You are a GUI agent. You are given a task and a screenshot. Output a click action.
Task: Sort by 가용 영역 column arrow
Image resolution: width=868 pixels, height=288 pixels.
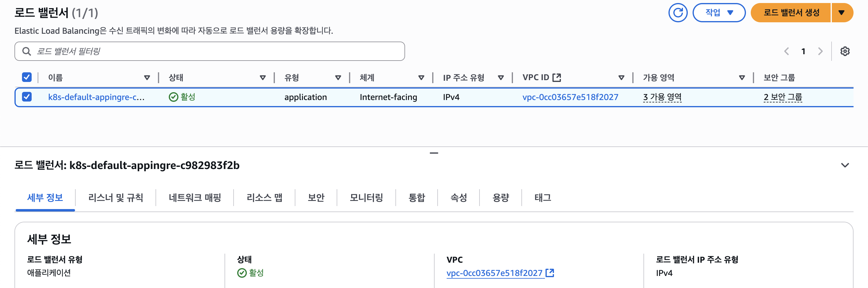tap(742, 78)
